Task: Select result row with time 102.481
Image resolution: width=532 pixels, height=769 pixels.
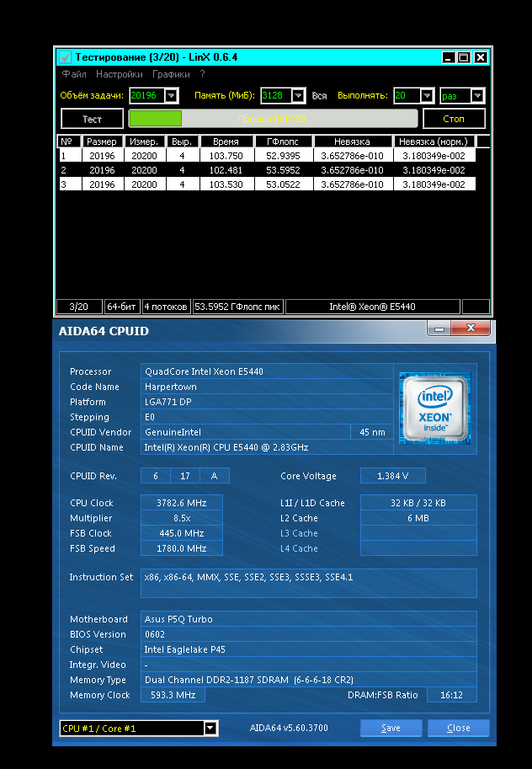Action: point(267,170)
